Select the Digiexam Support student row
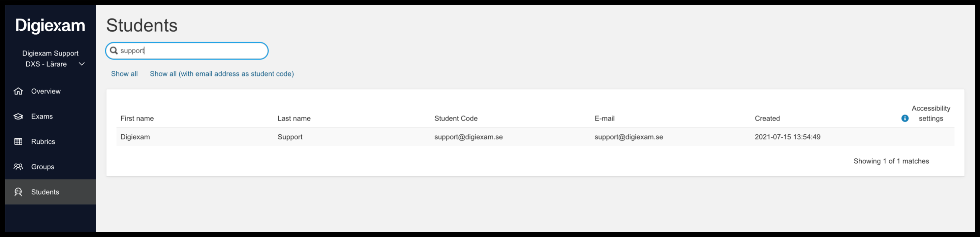The image size is (980, 237). pyautogui.click(x=535, y=137)
